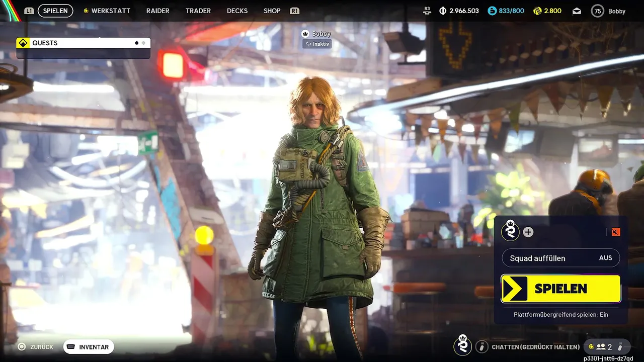This screenshot has height=362, width=644.
Task: Click the crown icon next to Bobby nameplate
Action: tap(305, 34)
